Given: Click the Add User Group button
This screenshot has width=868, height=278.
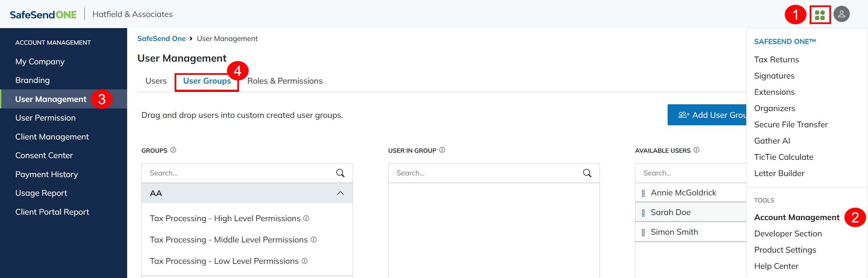Looking at the screenshot, I should (707, 115).
